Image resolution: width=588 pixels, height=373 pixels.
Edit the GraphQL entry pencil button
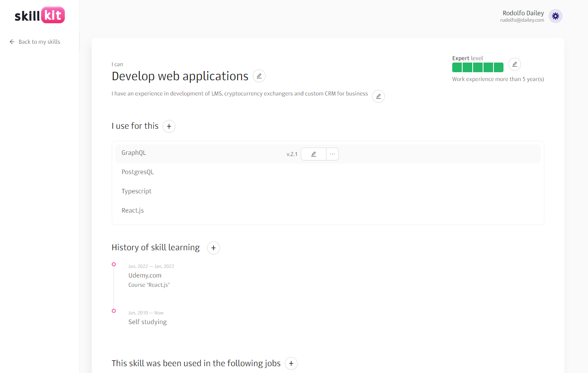pos(314,154)
